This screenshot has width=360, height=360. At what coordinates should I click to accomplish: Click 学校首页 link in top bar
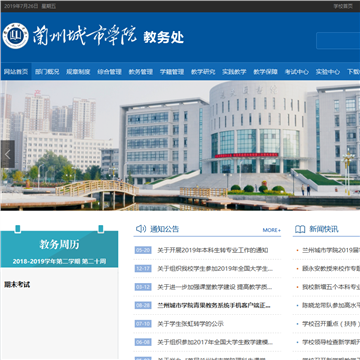tap(343, 6)
